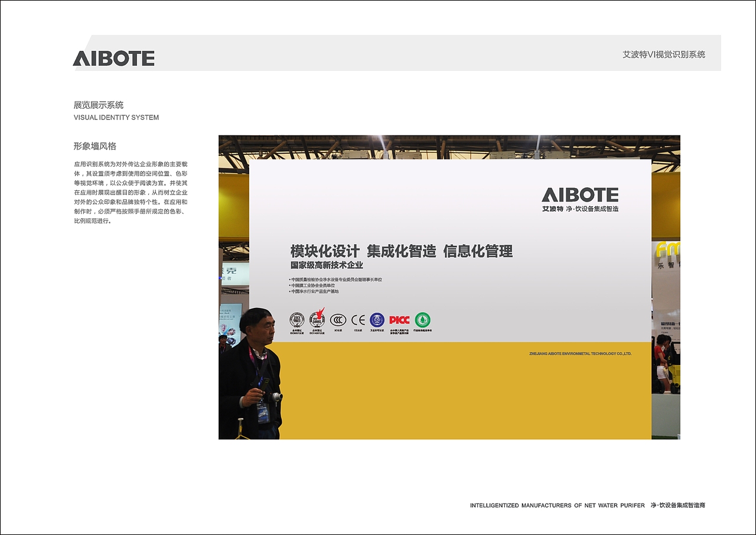The width and height of the screenshot is (756, 535).
Task: Click the green water-drop certification badge
Action: (422, 320)
